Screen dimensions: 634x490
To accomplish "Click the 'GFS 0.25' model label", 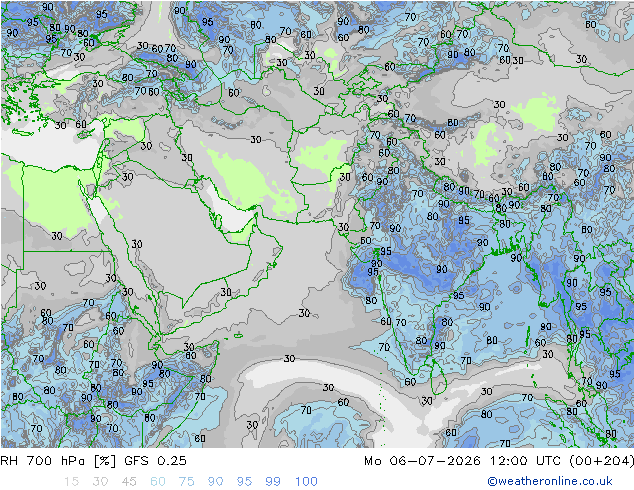I will coord(155,460).
